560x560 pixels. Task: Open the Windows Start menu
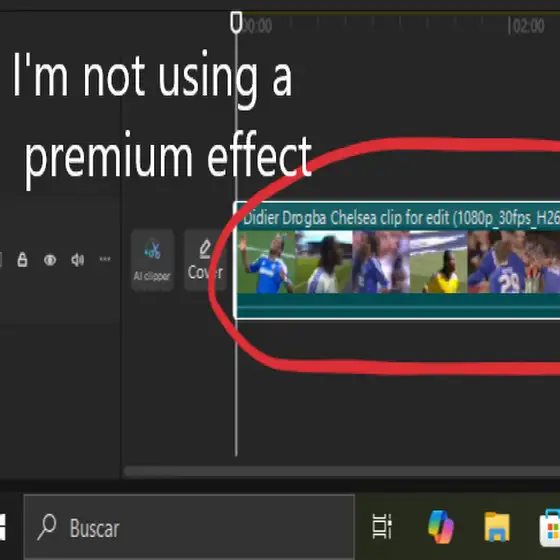(x=3, y=527)
